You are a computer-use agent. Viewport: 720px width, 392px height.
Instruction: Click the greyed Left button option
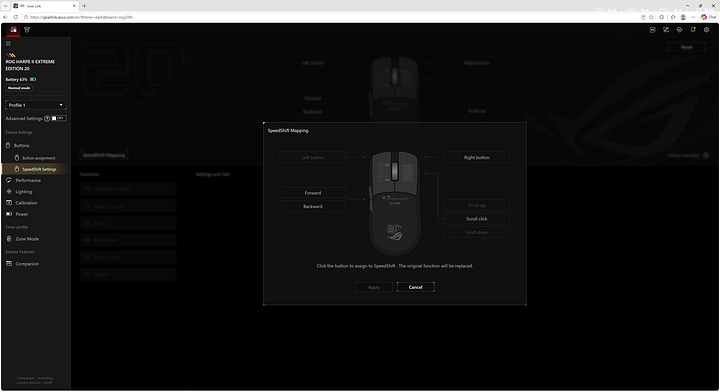point(313,157)
